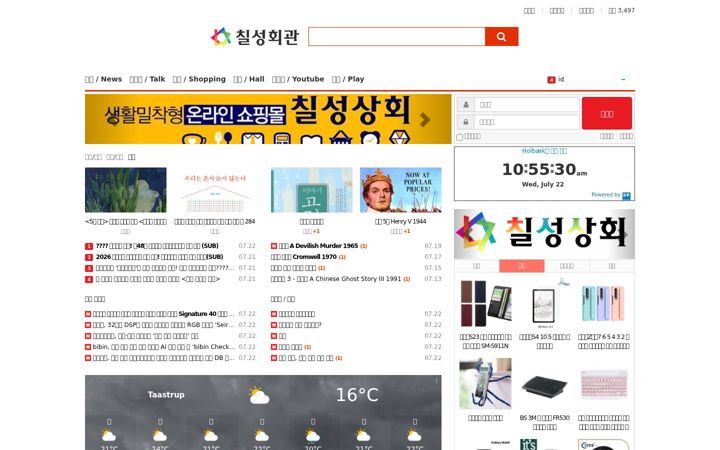Open the S4 10.5 tablet product image

545,304
